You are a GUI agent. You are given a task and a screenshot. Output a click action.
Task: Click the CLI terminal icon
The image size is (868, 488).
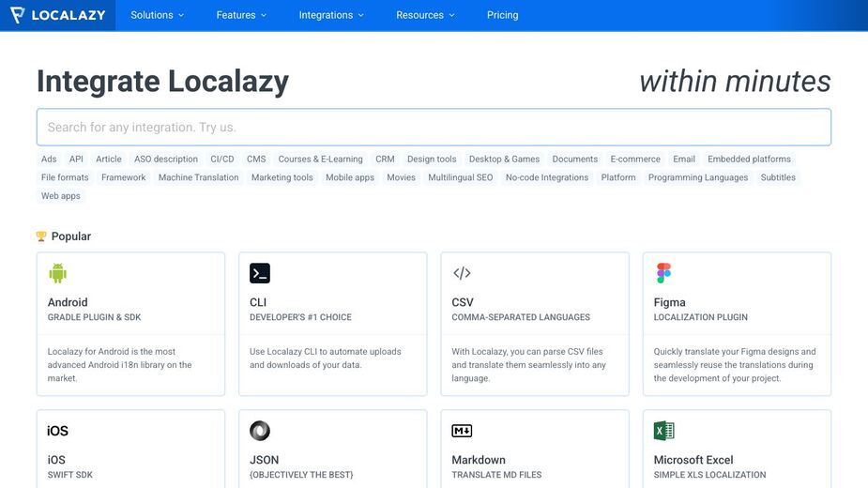click(x=260, y=273)
